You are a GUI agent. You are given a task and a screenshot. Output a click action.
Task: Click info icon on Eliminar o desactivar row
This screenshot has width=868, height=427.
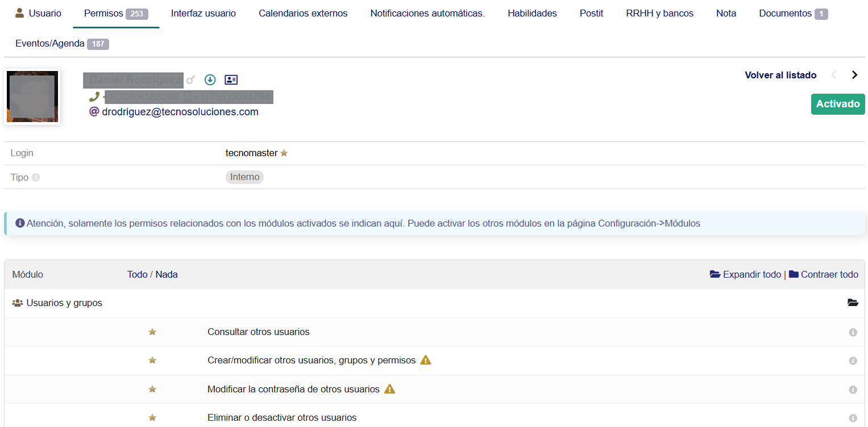tap(853, 418)
